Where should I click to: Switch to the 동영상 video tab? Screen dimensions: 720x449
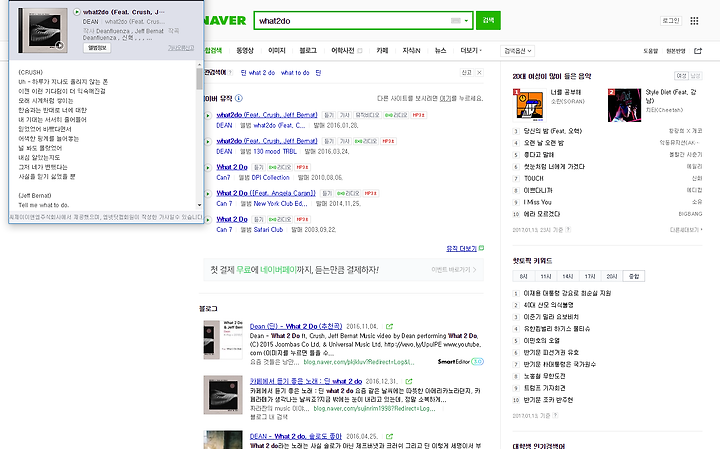(245, 51)
